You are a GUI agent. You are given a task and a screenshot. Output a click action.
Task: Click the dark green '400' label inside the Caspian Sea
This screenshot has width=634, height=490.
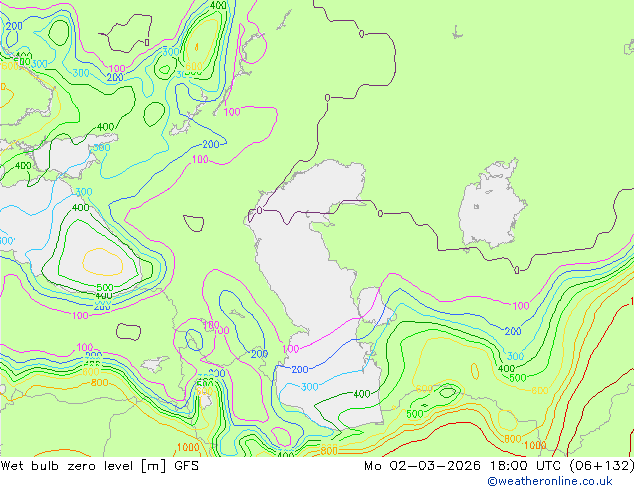361,394
